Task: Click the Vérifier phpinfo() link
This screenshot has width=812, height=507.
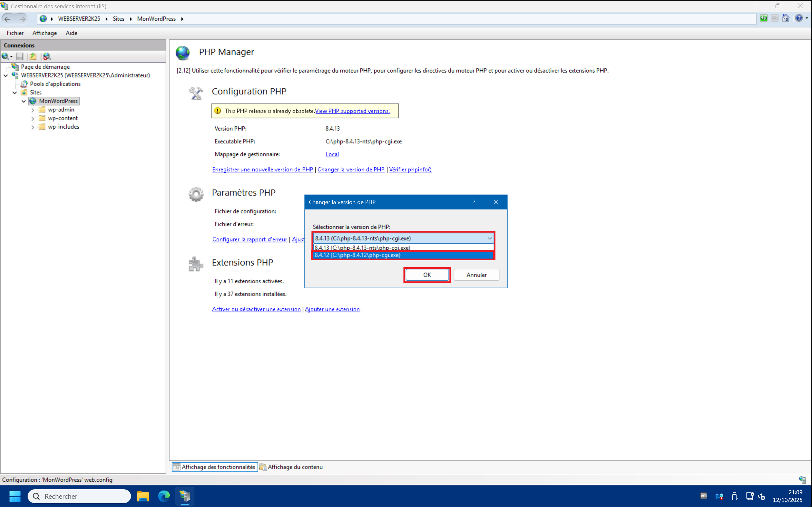Action: [410, 170]
